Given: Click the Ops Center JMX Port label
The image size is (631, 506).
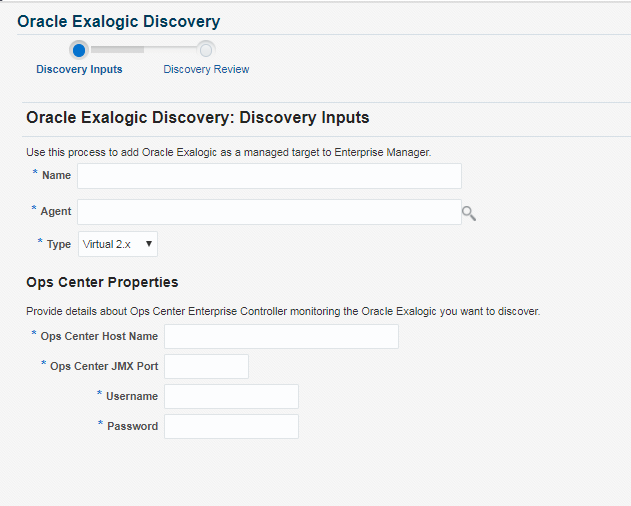Looking at the screenshot, I should [104, 366].
